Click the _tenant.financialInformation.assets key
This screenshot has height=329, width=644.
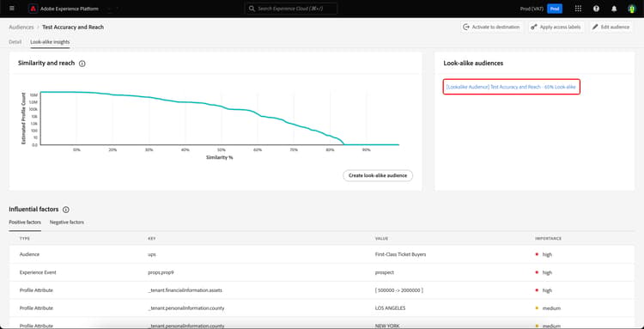coord(185,290)
